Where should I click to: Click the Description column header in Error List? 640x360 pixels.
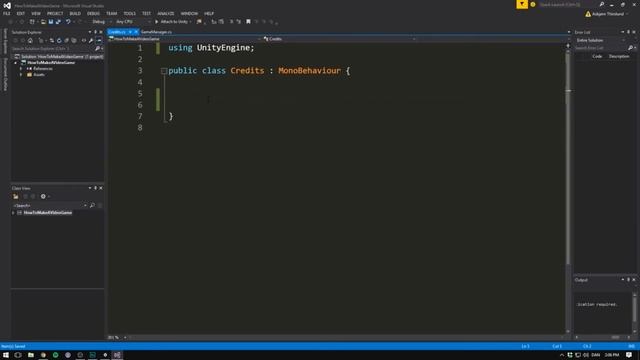click(619, 56)
